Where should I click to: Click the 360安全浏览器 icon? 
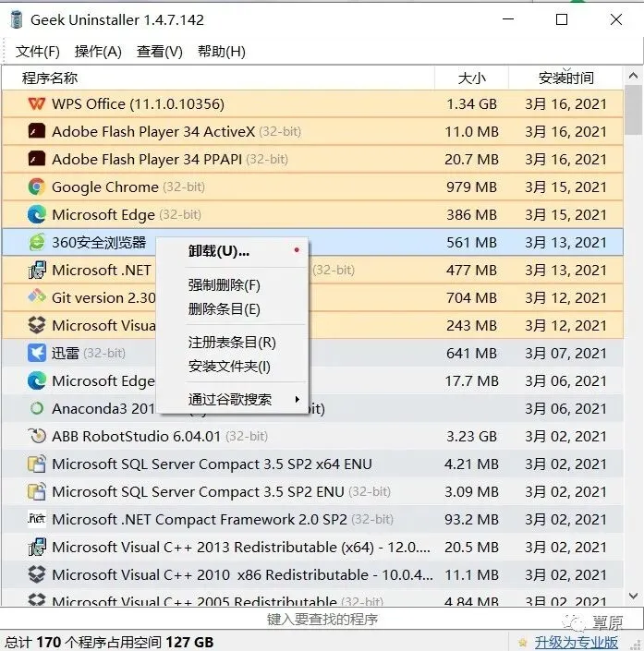[x=37, y=242]
